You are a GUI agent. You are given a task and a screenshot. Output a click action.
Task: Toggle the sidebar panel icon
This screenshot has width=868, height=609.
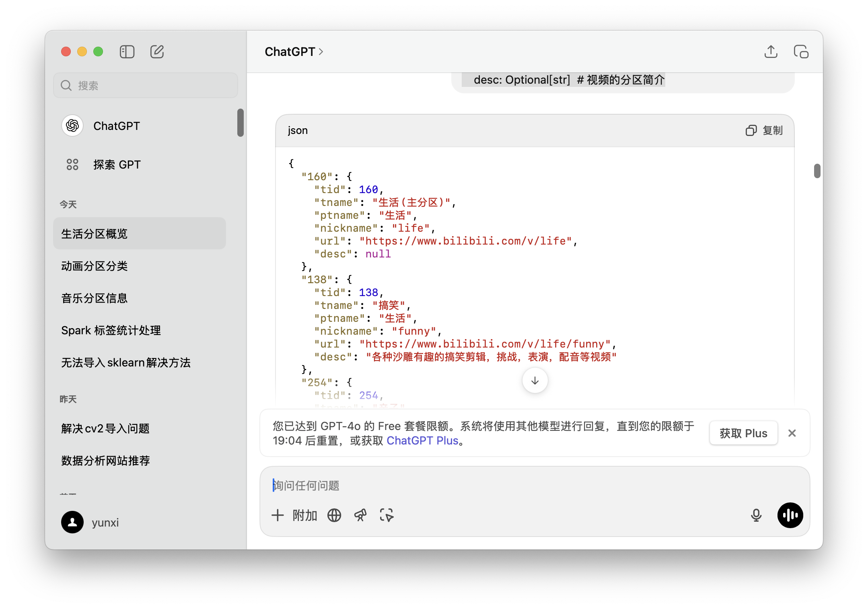(127, 52)
